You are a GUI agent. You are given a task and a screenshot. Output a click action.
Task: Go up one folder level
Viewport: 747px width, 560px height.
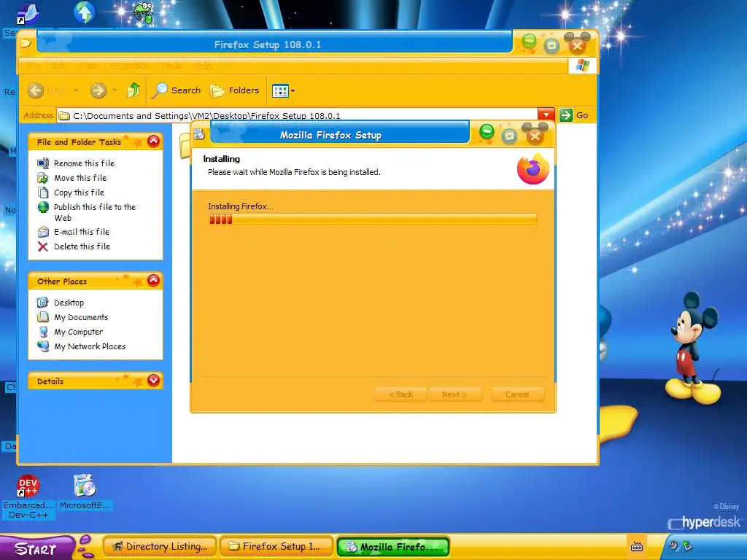click(x=133, y=90)
